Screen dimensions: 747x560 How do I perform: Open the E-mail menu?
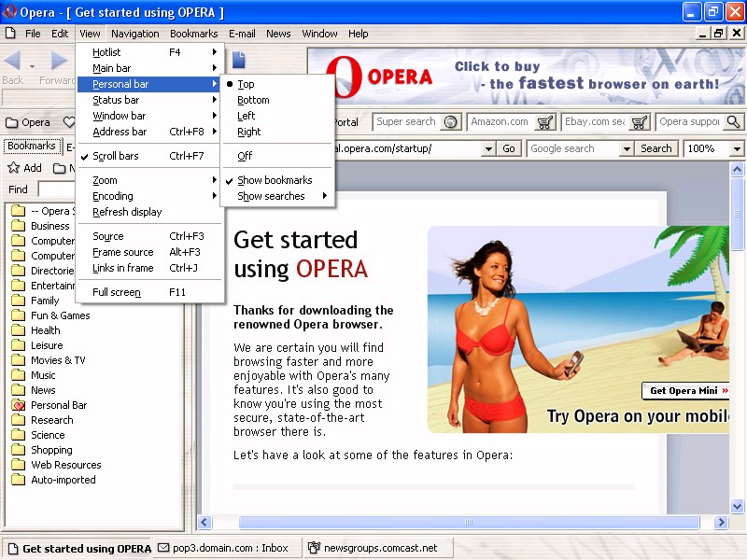[x=242, y=34]
